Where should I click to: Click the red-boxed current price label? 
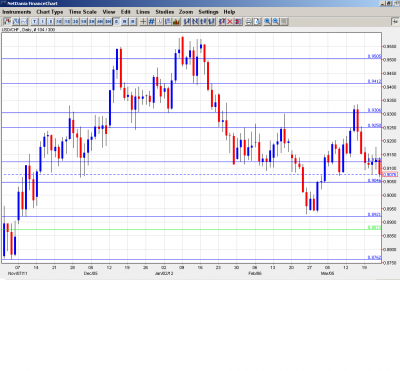coord(390,174)
